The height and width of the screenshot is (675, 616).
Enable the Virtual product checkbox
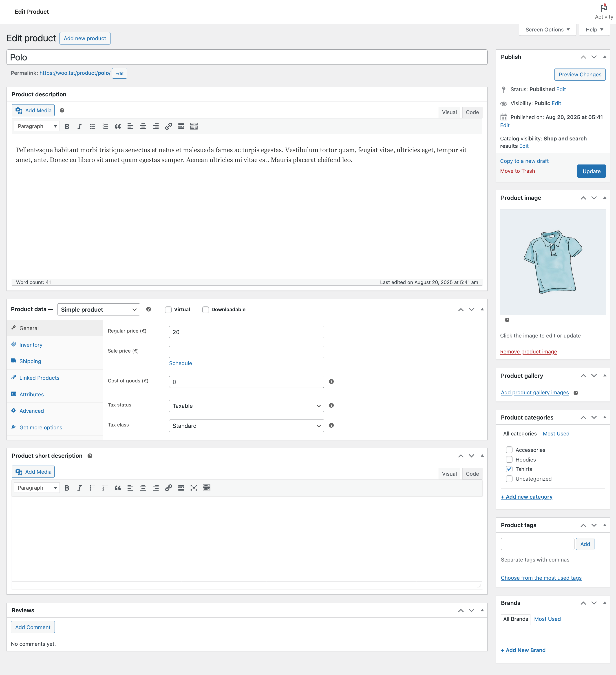click(x=168, y=309)
